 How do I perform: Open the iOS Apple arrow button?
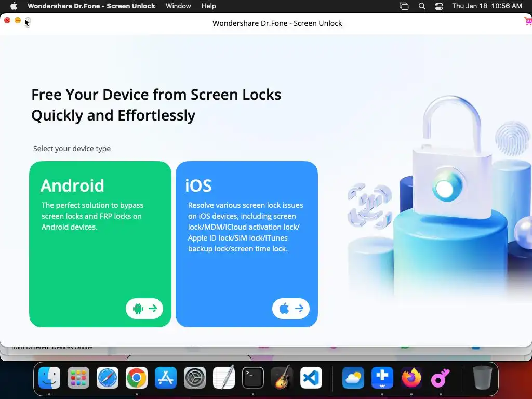pos(291,309)
